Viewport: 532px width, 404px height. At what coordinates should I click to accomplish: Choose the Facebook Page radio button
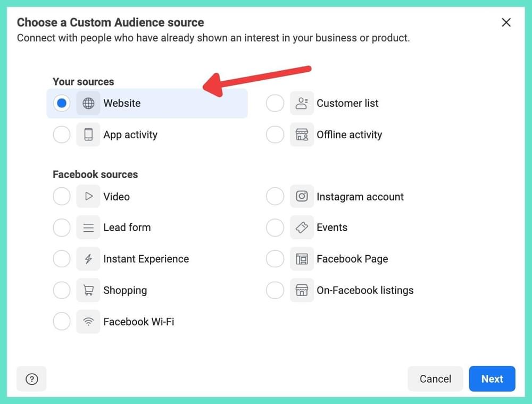point(275,259)
